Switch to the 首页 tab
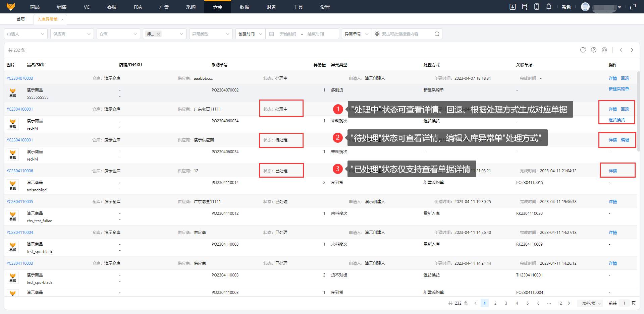The height and width of the screenshot is (314, 644). (x=21, y=19)
